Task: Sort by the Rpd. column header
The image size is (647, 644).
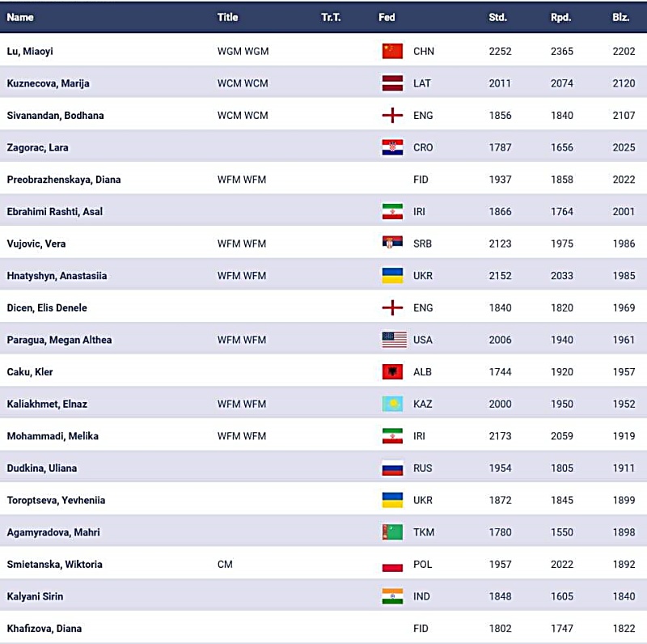Action: click(x=560, y=17)
